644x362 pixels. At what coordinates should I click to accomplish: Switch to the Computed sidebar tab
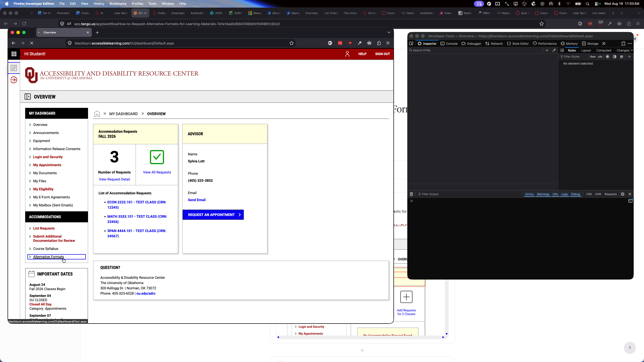pos(604,51)
